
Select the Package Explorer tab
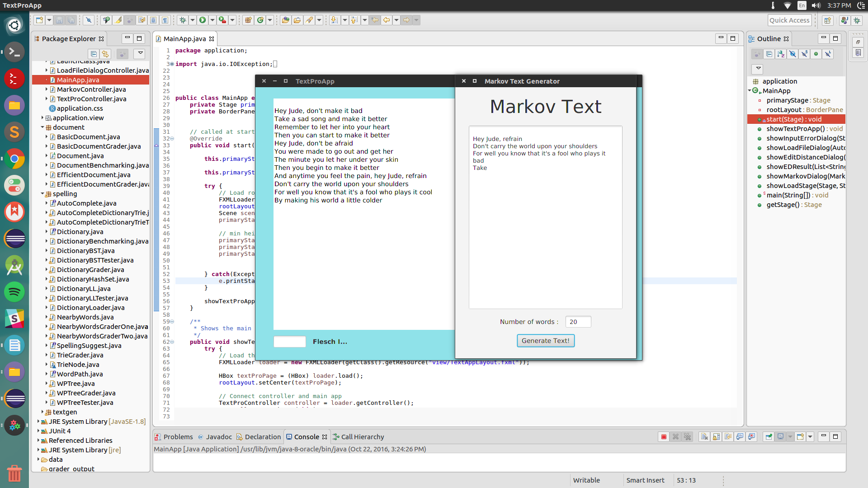69,38
